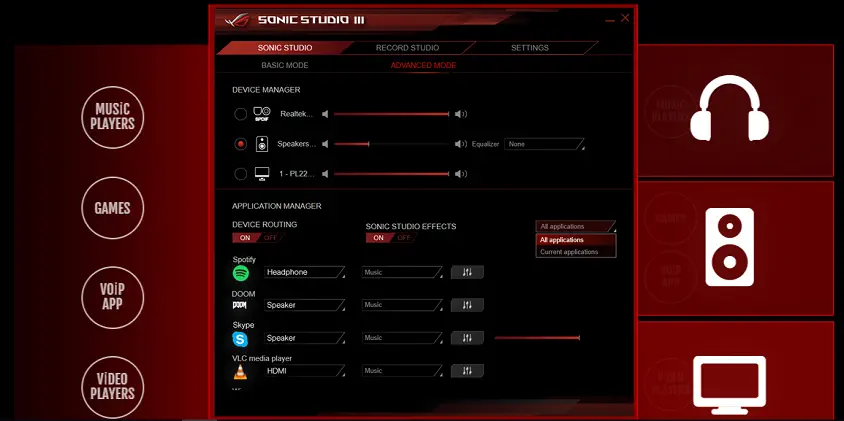Select the Realtek device radio button

(240, 115)
